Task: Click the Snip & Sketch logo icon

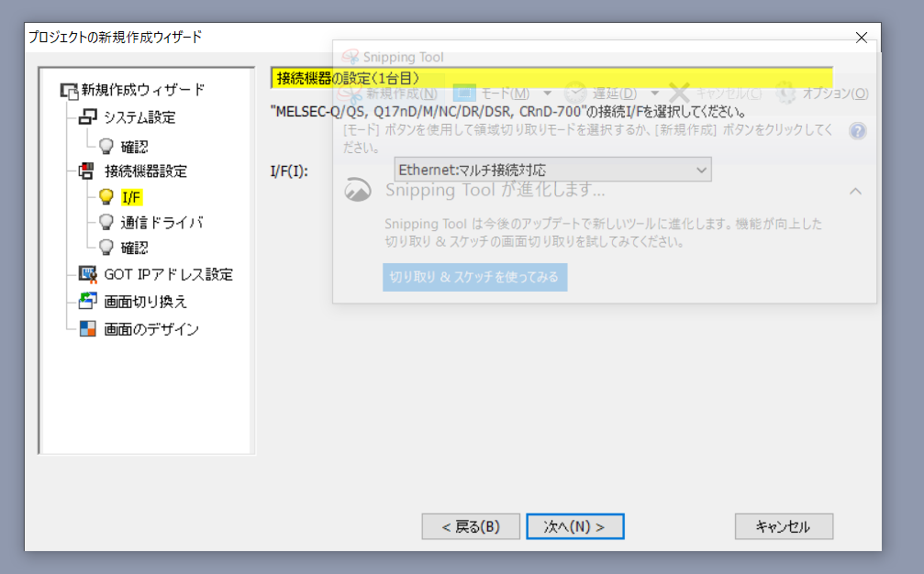Action: (x=358, y=190)
